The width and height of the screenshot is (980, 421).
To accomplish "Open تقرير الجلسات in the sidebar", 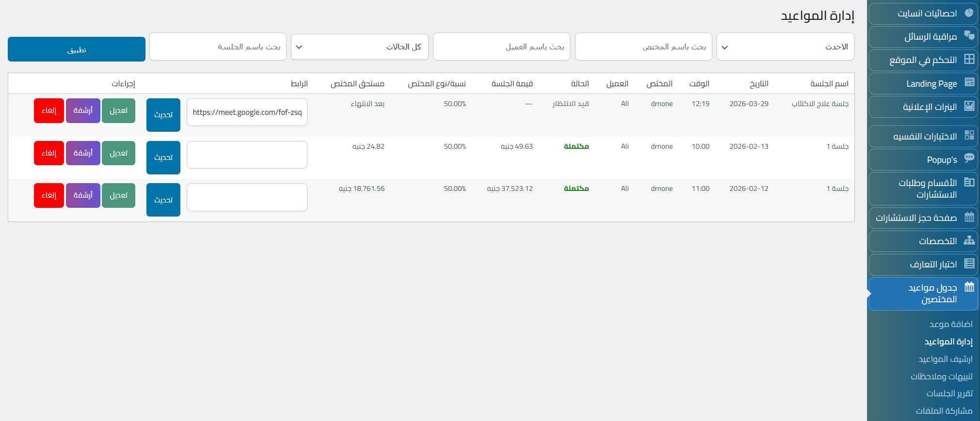I will point(949,393).
